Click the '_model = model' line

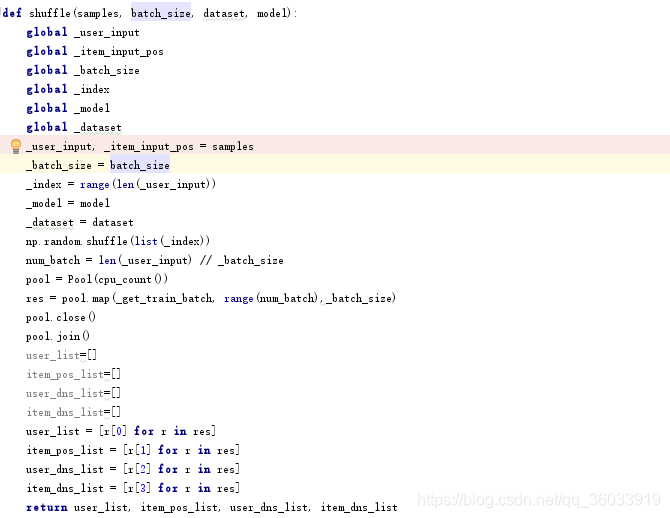tap(68, 203)
